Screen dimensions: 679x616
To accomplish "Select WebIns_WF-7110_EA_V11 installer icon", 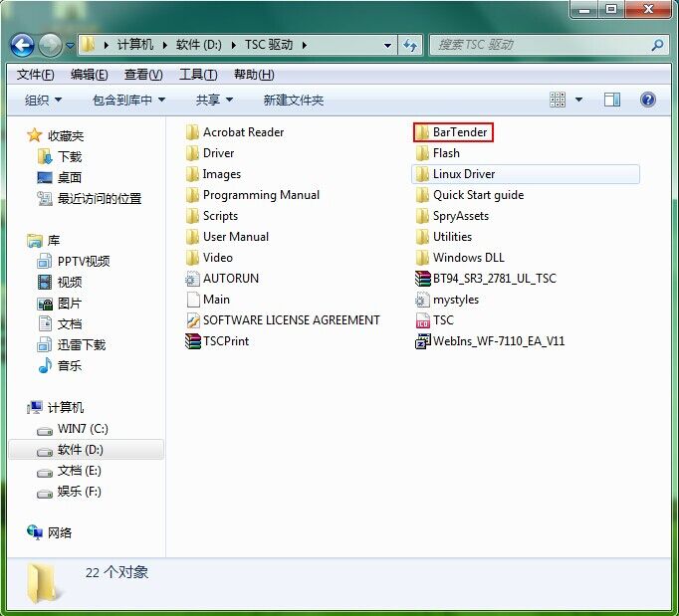I will tap(423, 341).
